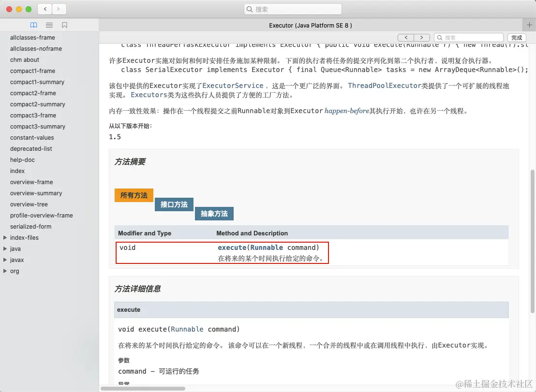Click the forward navigation arrow in the title bar
Image resolution: width=536 pixels, height=392 pixels.
click(59, 9)
